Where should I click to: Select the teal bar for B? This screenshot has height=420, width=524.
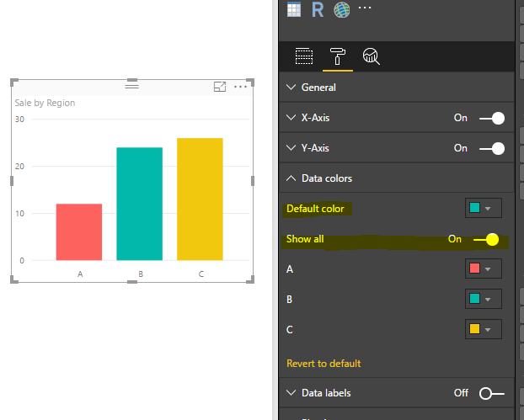coord(139,204)
